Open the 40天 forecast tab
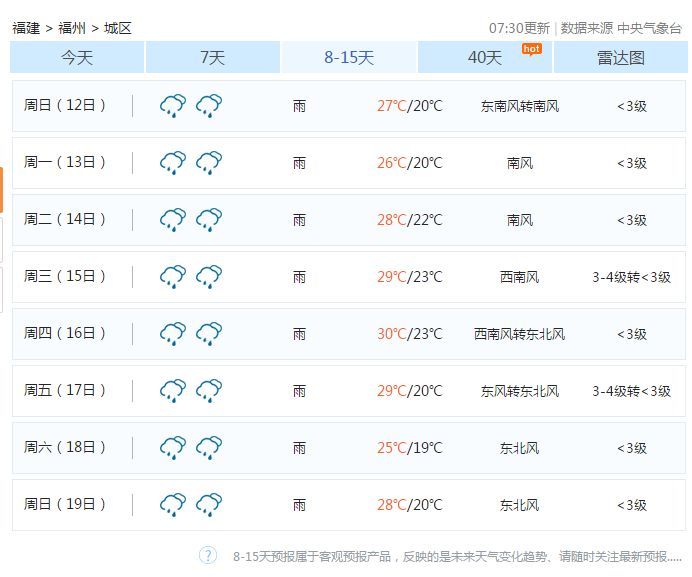The image size is (692, 577). tap(485, 57)
